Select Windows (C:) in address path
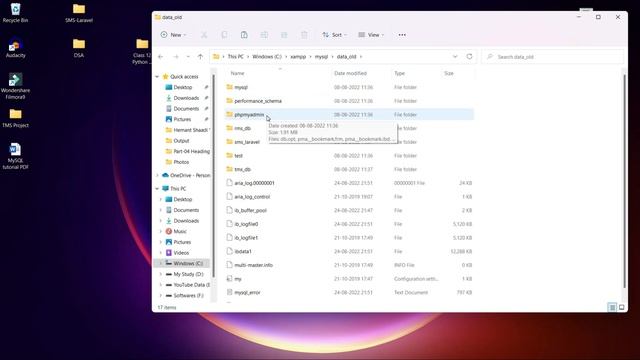Image resolution: width=640 pixels, height=360 pixels. point(267,57)
